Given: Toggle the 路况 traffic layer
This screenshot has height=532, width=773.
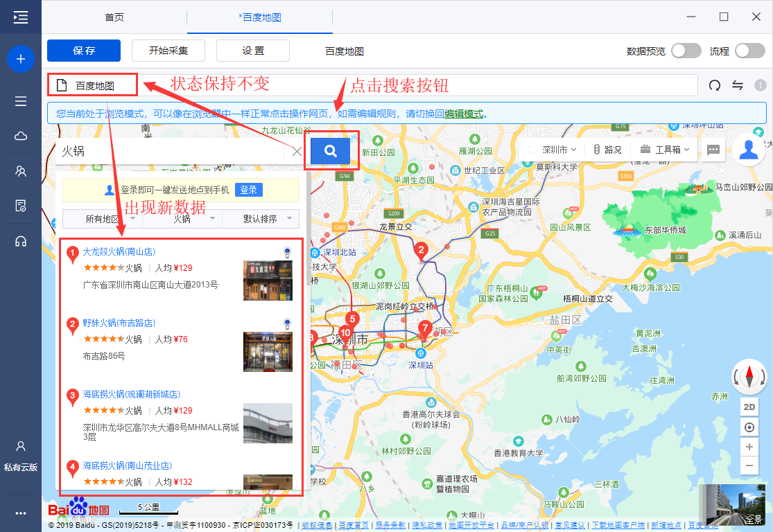Looking at the screenshot, I should [x=607, y=150].
